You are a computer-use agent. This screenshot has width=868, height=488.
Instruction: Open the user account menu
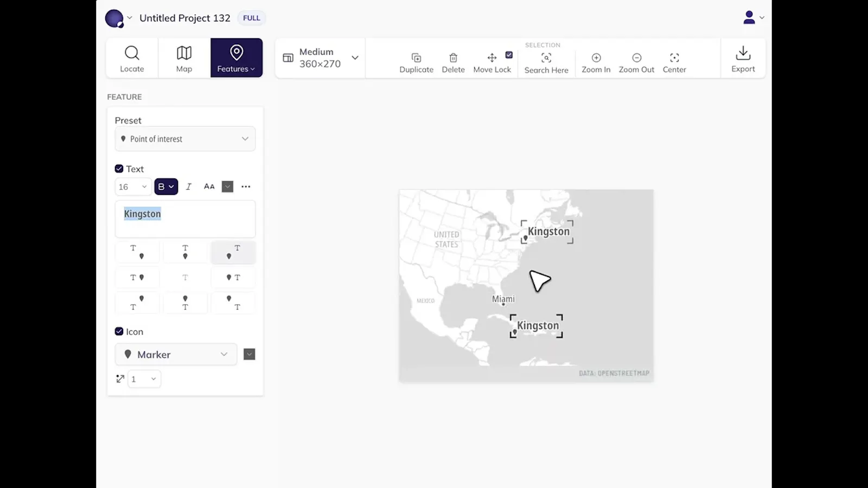[754, 17]
